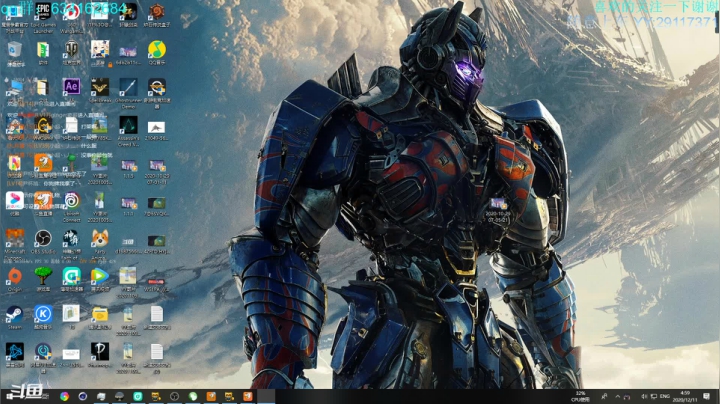Screen dimensions: 720x404
Task: Open the Spellbreak game shortcut
Action: pos(100,87)
